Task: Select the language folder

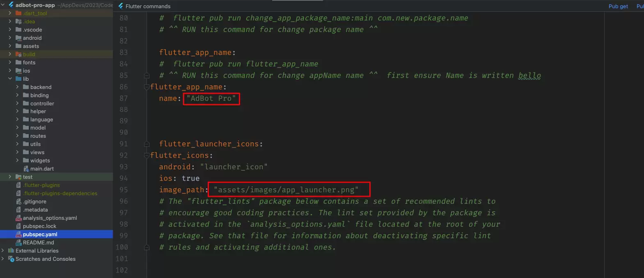Action: pos(41,120)
